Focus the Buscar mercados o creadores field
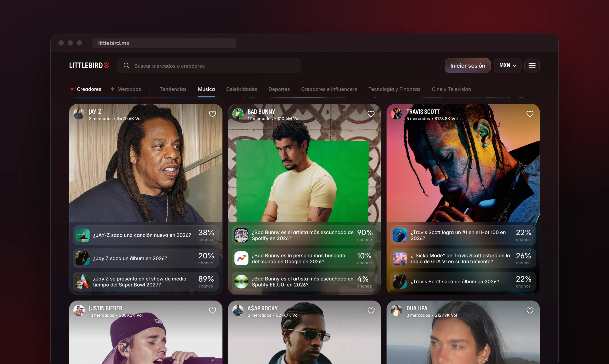The width and height of the screenshot is (609, 364). (209, 66)
